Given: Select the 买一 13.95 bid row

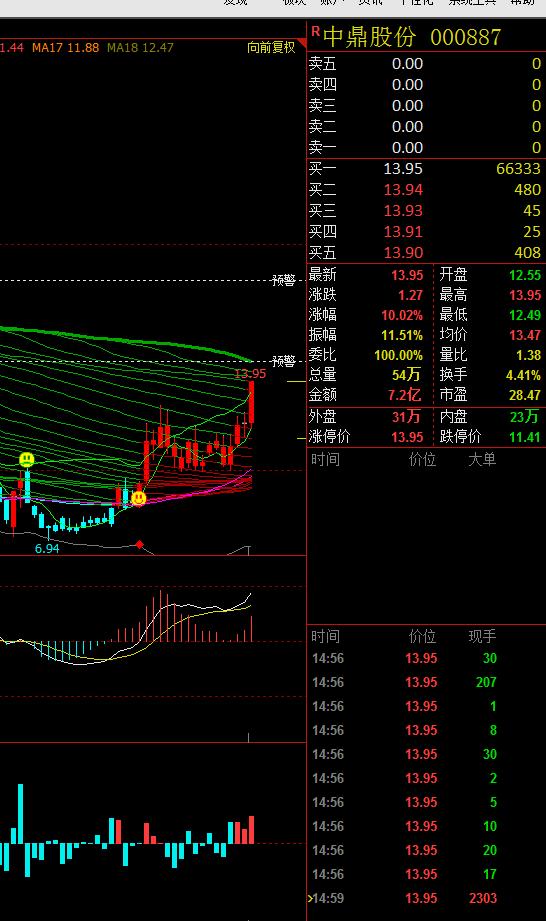Looking at the screenshot, I should pyautogui.click(x=426, y=169).
